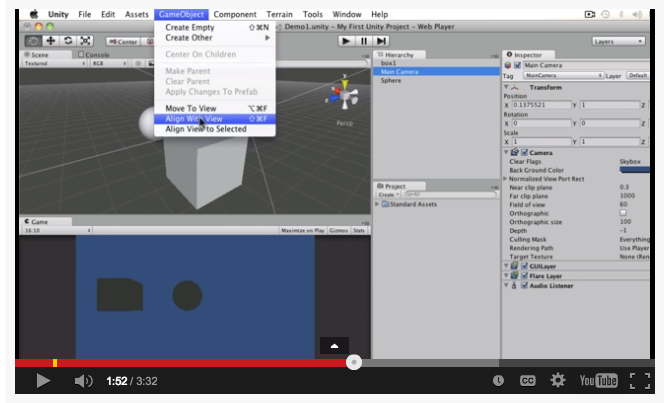
Task: Click the Camera component icon
Action: tap(515, 152)
